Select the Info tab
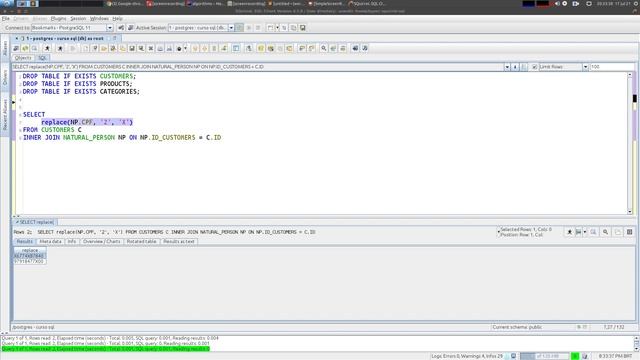The image size is (640, 360). tap(72, 242)
